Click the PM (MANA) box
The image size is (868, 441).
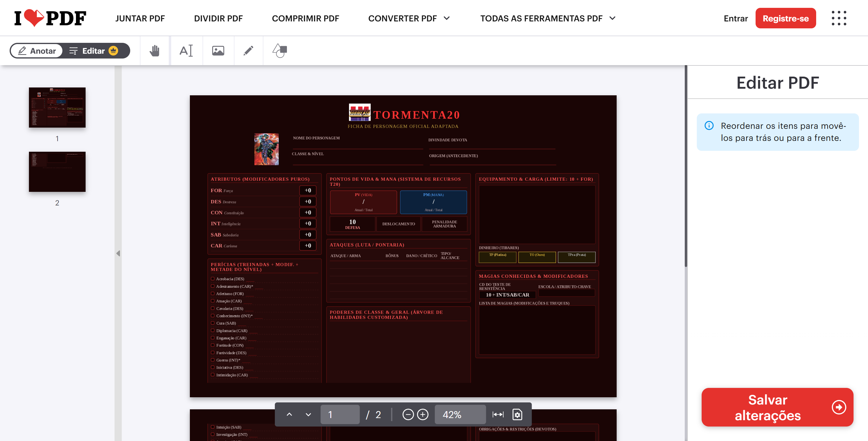point(433,202)
